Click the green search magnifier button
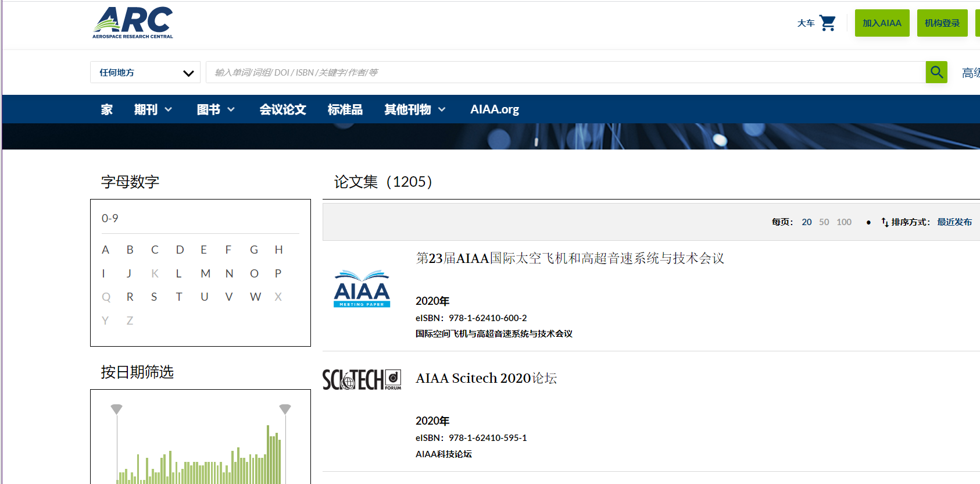The image size is (980, 484). (936, 72)
